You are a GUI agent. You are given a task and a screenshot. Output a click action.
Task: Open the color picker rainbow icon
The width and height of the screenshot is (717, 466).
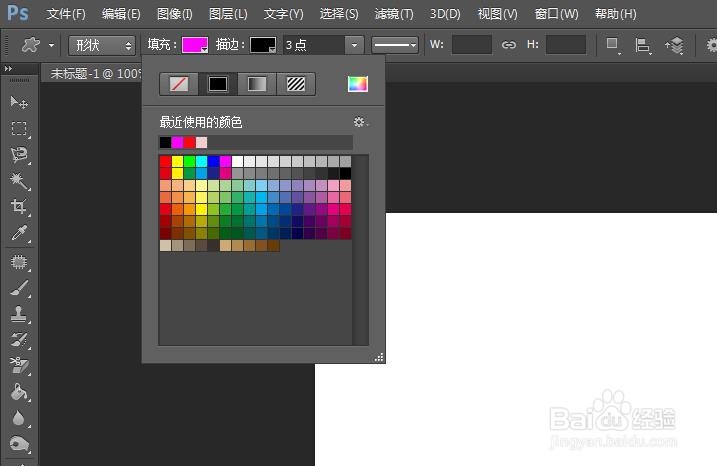(x=358, y=84)
